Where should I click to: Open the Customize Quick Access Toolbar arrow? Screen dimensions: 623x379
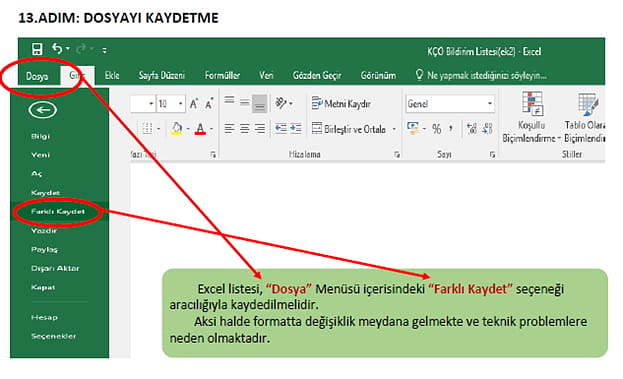(x=104, y=50)
